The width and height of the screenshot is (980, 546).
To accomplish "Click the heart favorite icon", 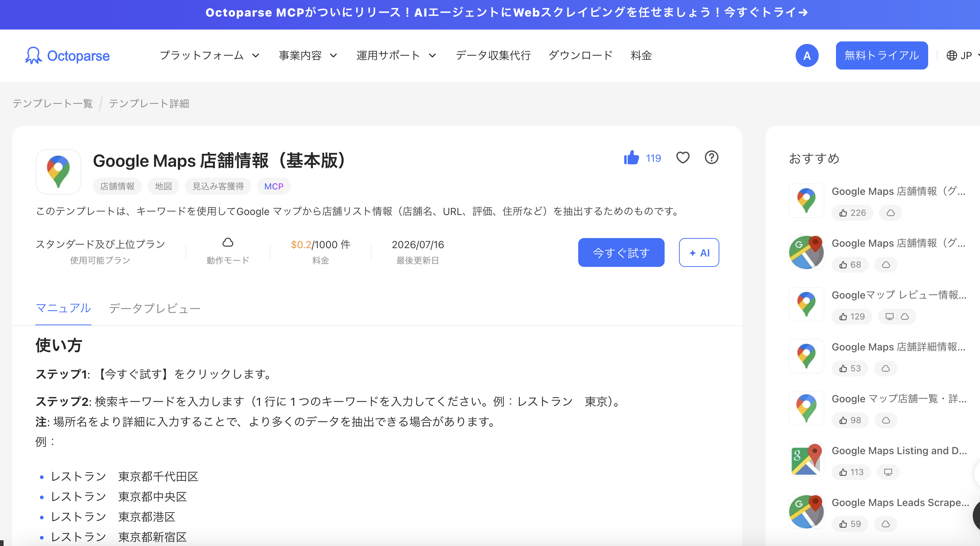I will coord(683,157).
